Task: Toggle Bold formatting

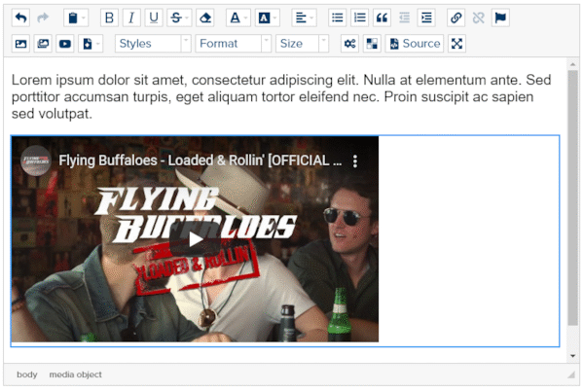Action: click(109, 18)
